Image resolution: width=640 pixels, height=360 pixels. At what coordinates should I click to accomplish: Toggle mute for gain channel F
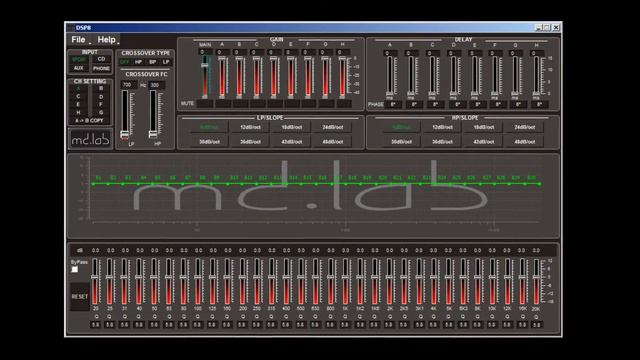(x=309, y=104)
